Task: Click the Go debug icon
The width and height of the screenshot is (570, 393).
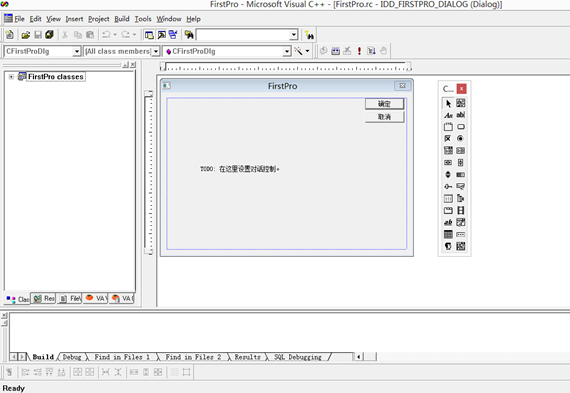Action: tap(371, 51)
